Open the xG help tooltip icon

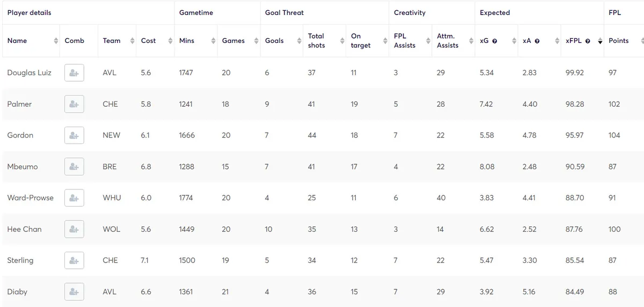(494, 41)
